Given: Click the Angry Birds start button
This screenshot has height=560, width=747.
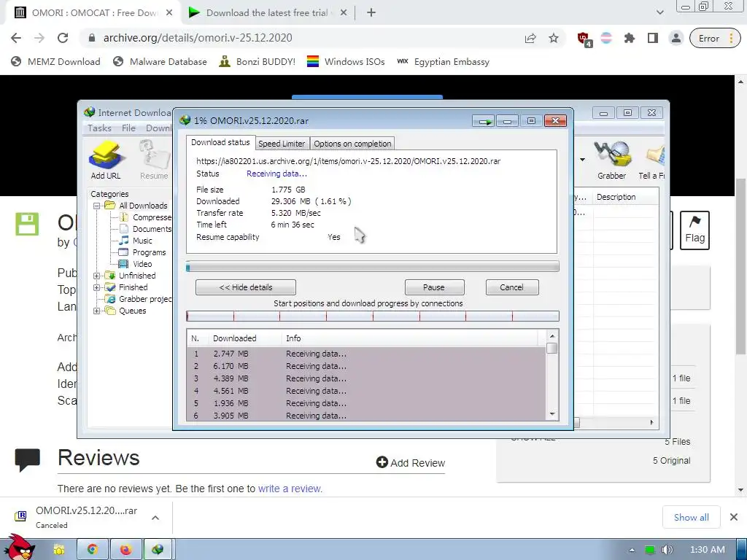Looking at the screenshot, I should [x=19, y=548].
